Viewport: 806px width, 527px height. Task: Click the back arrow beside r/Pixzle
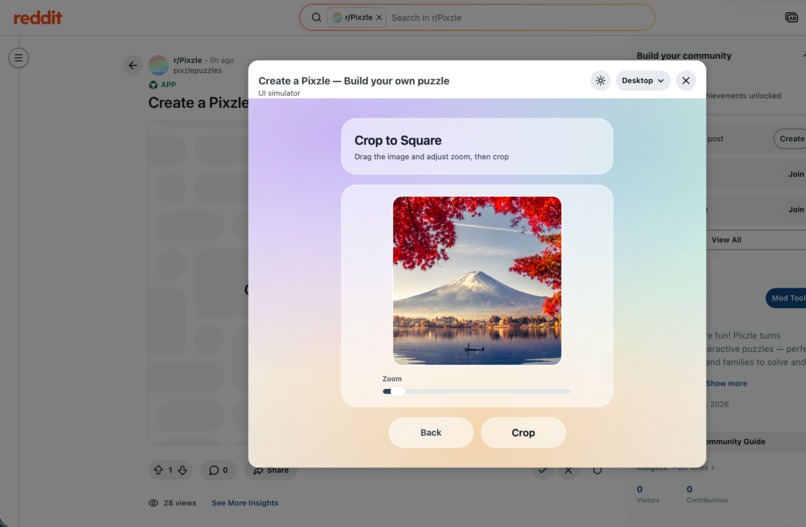[x=133, y=65]
